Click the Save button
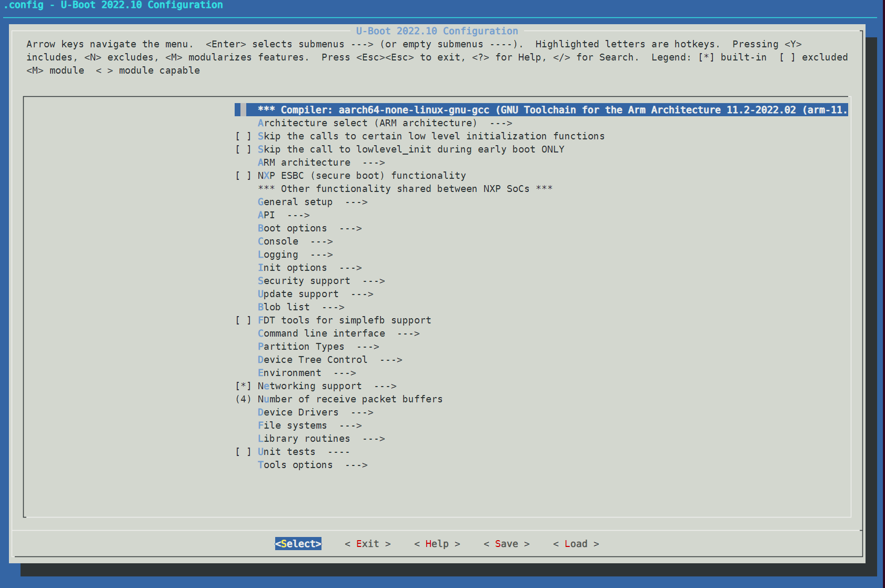 coord(507,544)
